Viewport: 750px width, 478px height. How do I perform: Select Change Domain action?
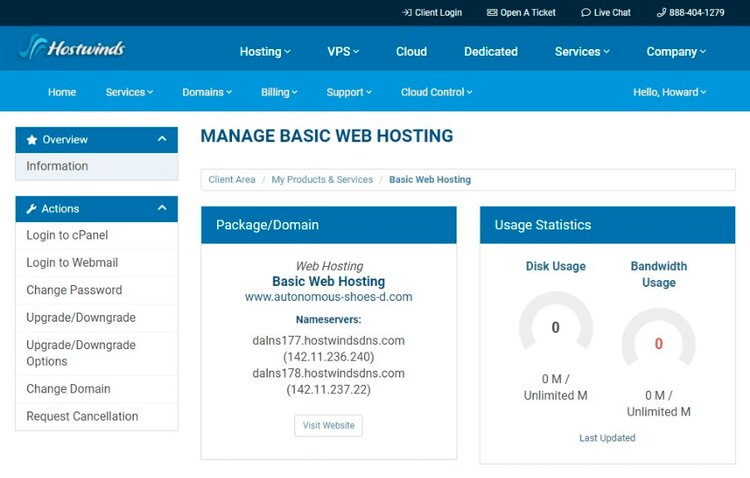click(97, 389)
